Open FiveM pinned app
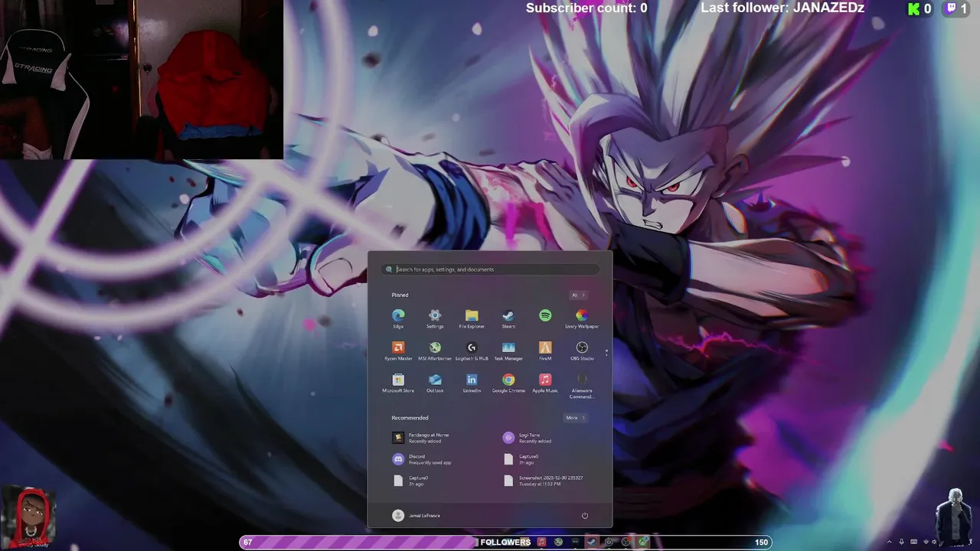The image size is (980, 551). 545,350
